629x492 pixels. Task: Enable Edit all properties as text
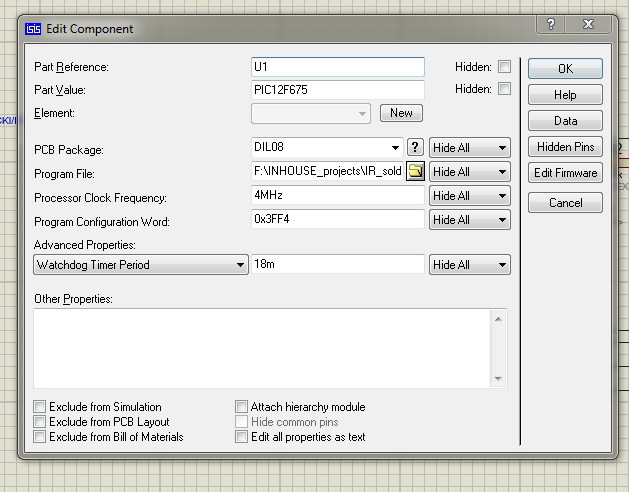pyautogui.click(x=241, y=437)
